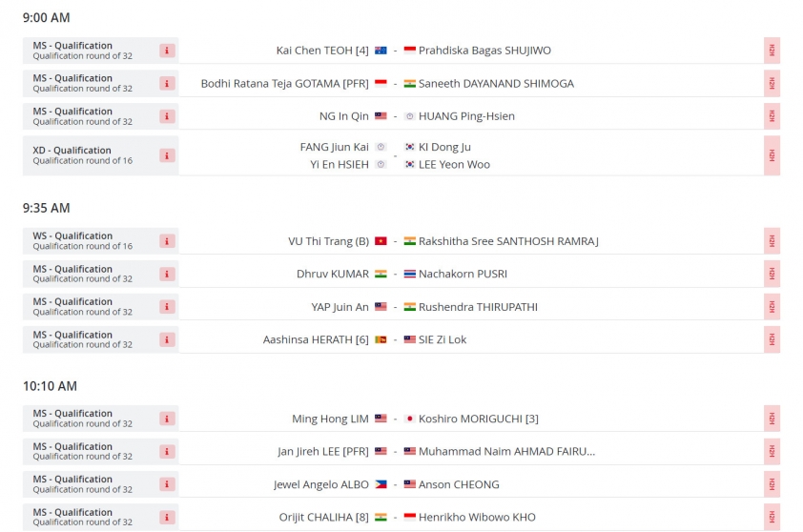Open H2H for Orijit CHALIHA match
803x532 pixels.
(772, 517)
